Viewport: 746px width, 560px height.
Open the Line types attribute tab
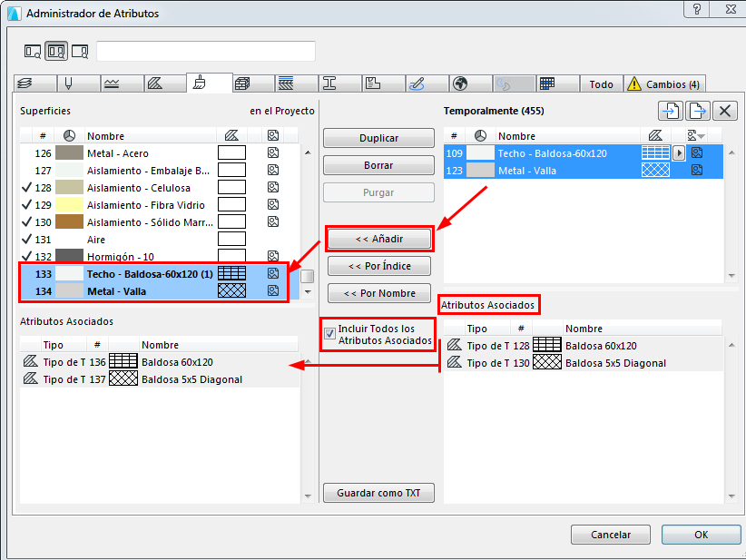(x=122, y=84)
